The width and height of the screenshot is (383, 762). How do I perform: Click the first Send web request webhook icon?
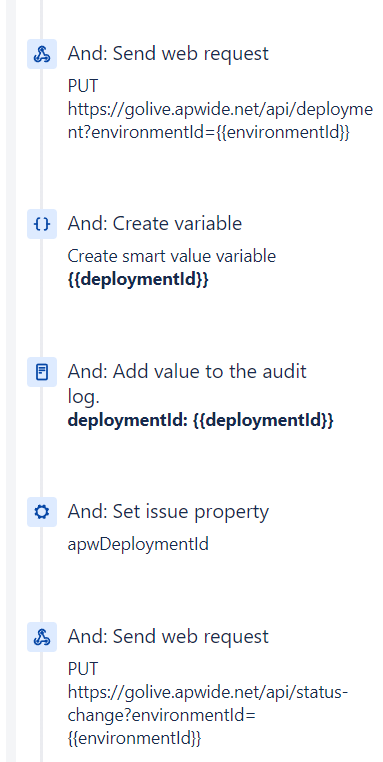[42, 54]
